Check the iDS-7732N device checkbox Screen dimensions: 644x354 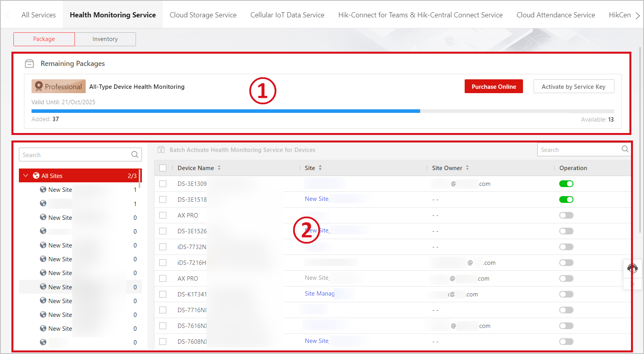(x=163, y=247)
